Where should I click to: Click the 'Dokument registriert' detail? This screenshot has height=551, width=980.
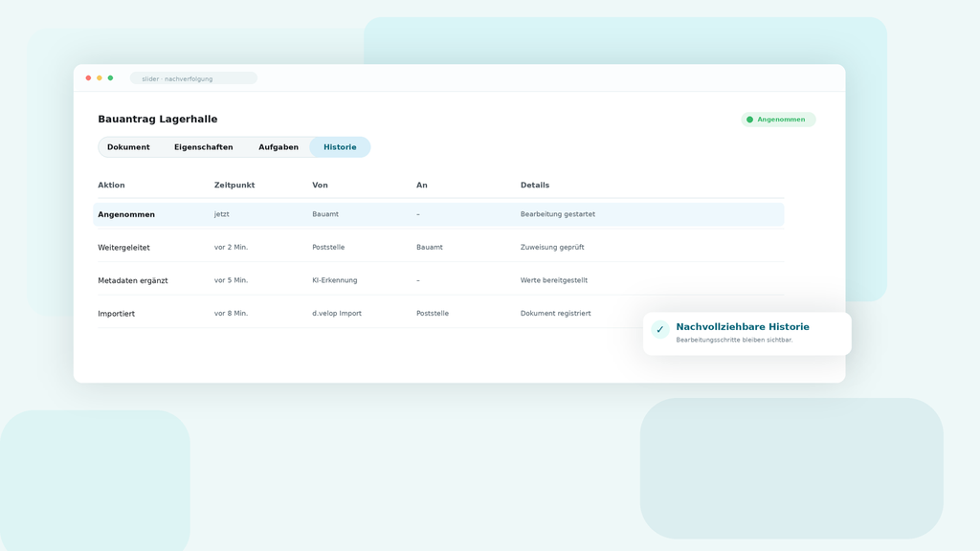(556, 314)
